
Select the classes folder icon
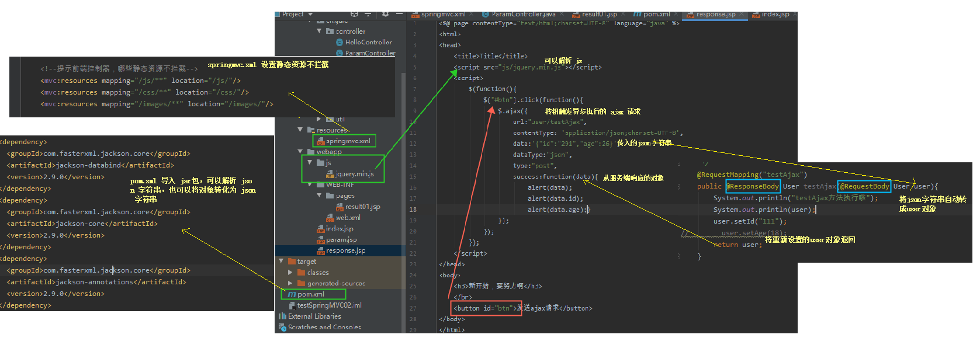coord(301,273)
